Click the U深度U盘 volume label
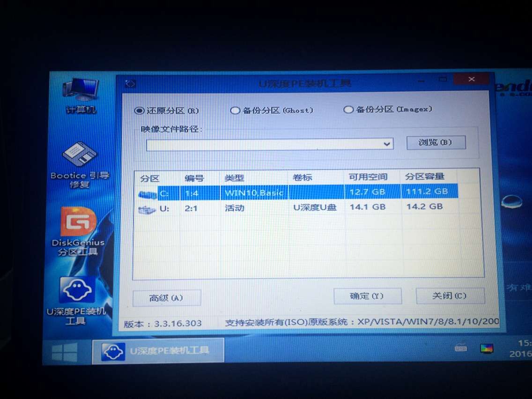 315,207
